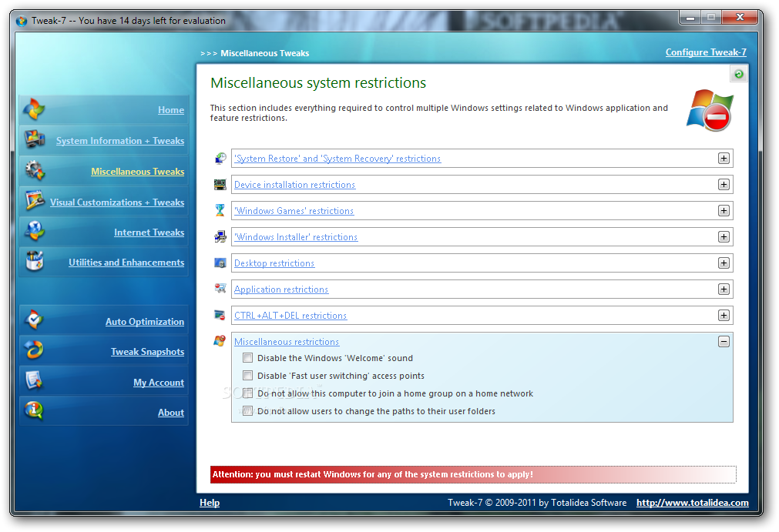Click the Device installation restrictions row icon
The height and width of the screenshot is (532, 779).
220,185
